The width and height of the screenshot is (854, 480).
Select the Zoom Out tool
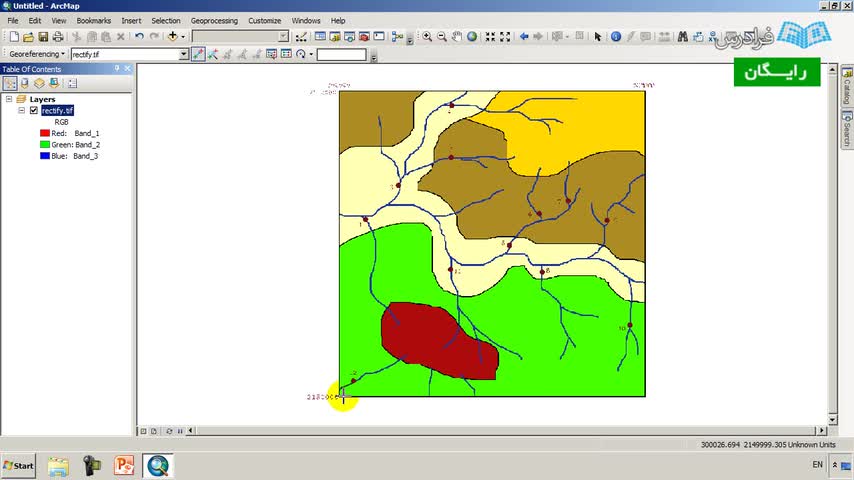coord(442,37)
